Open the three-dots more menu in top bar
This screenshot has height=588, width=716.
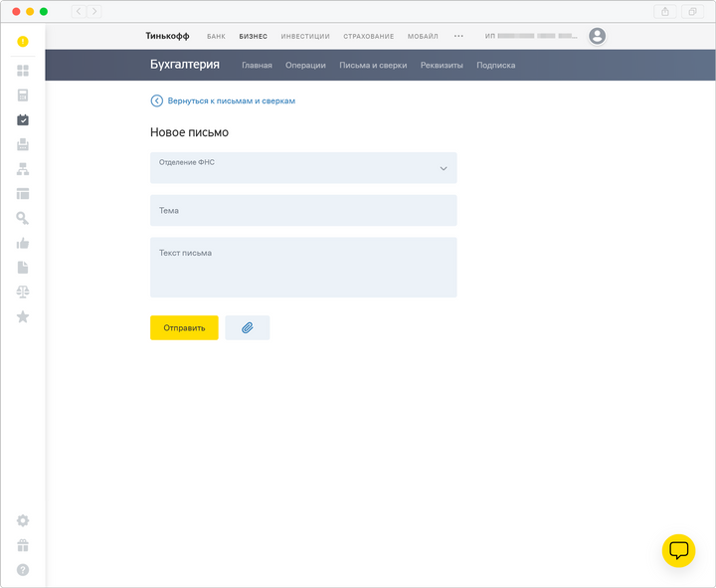pos(458,36)
